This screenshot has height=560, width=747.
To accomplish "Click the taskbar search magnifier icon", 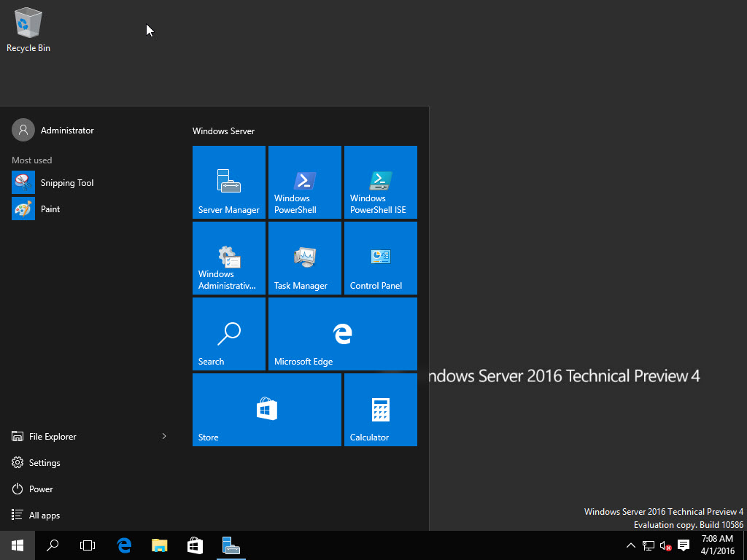I will 53,545.
